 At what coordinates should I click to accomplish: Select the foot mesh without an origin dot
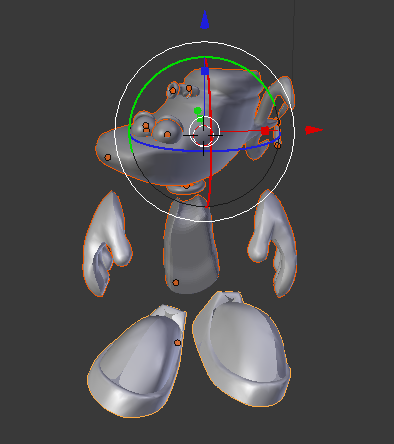pyautogui.click(x=243, y=350)
